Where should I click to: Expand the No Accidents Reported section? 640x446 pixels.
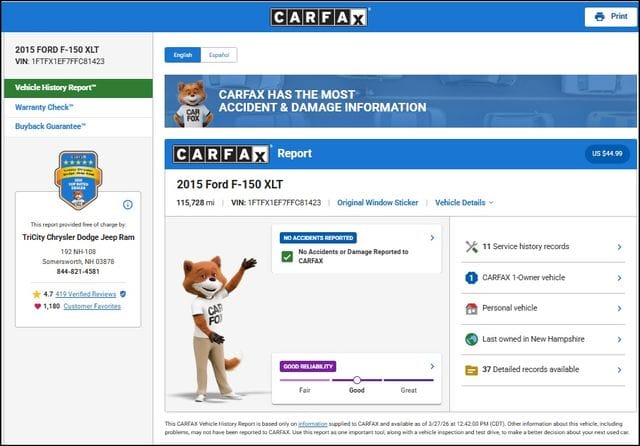pos(431,238)
